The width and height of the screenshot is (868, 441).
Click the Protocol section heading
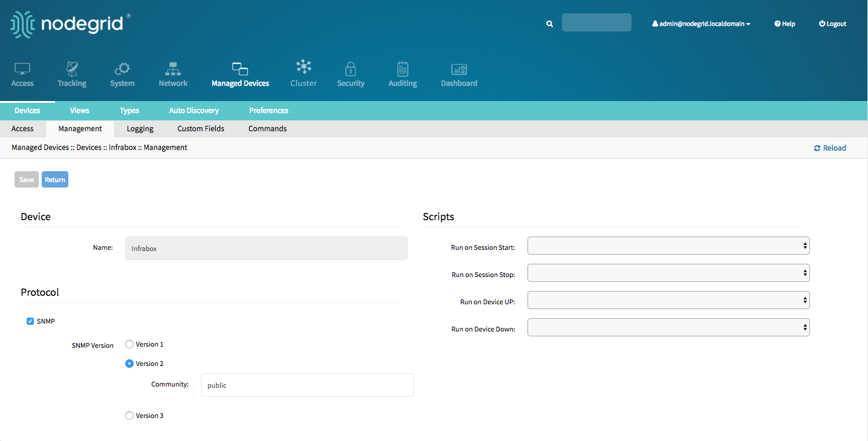40,292
